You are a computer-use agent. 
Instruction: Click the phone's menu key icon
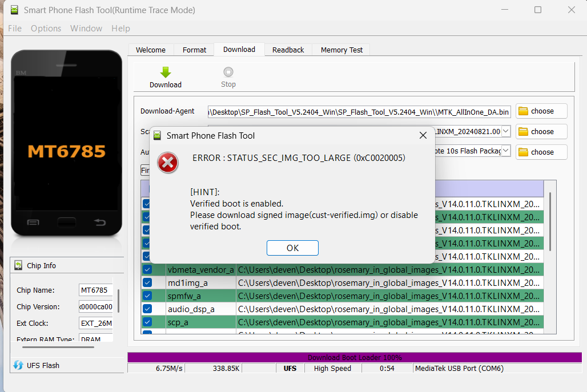coord(33,223)
